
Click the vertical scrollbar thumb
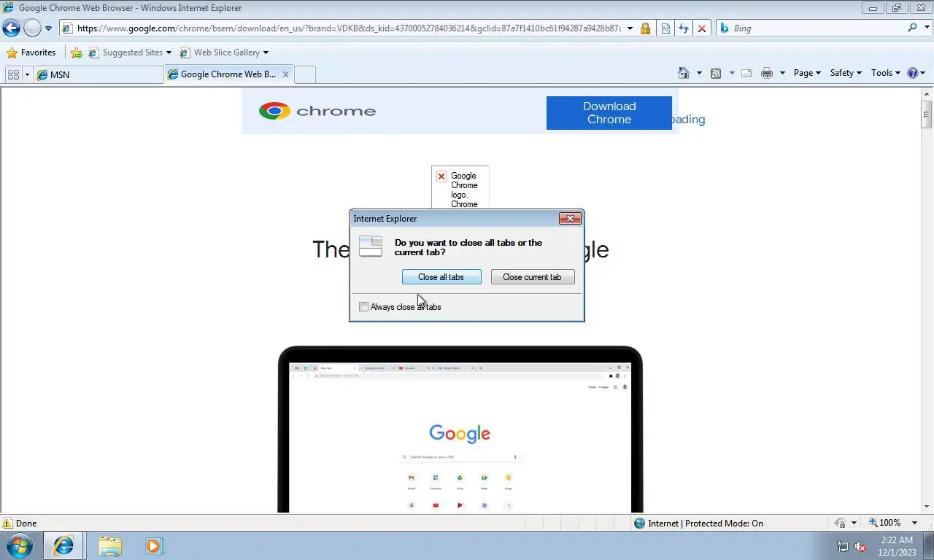click(x=927, y=114)
